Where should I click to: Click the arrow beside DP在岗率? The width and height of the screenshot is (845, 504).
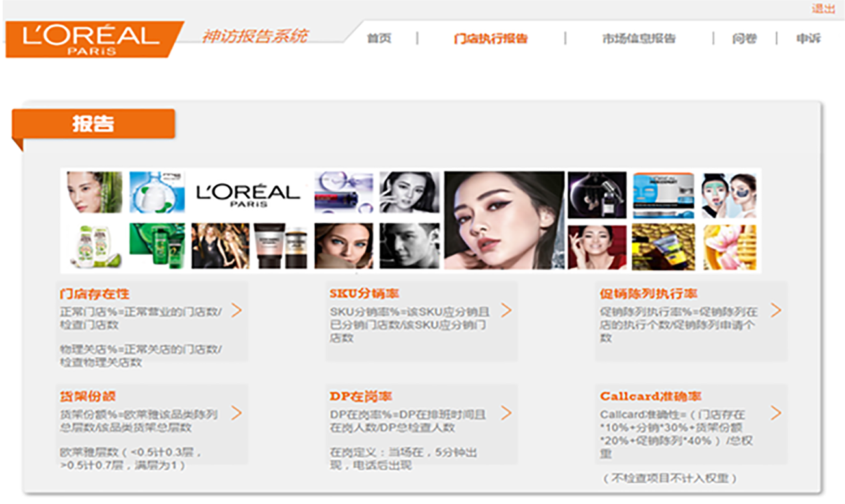pyautogui.click(x=506, y=413)
